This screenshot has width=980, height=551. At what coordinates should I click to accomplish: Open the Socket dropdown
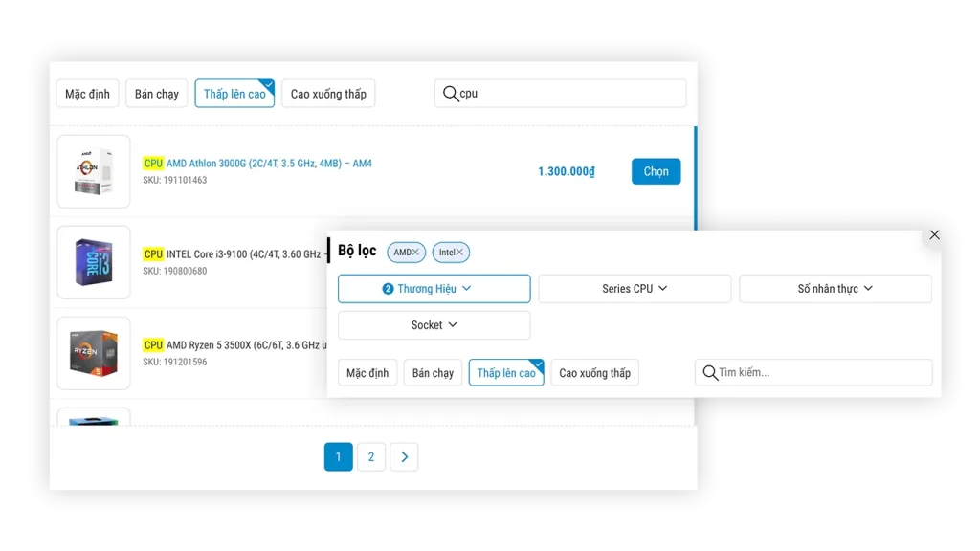tap(434, 325)
